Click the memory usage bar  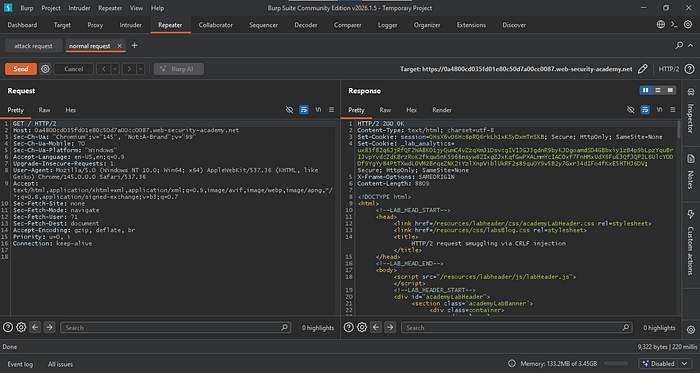point(616,364)
